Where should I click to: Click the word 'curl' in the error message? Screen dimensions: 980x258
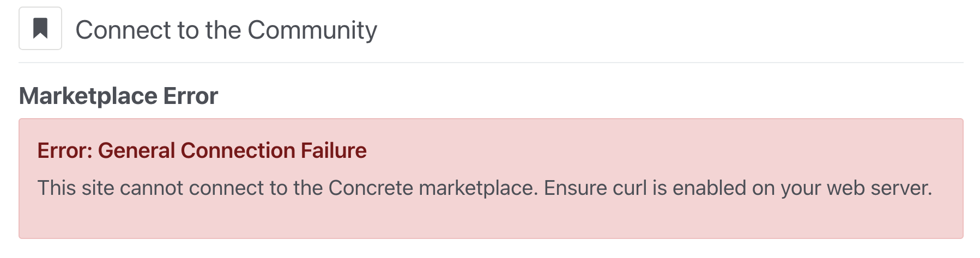click(630, 188)
